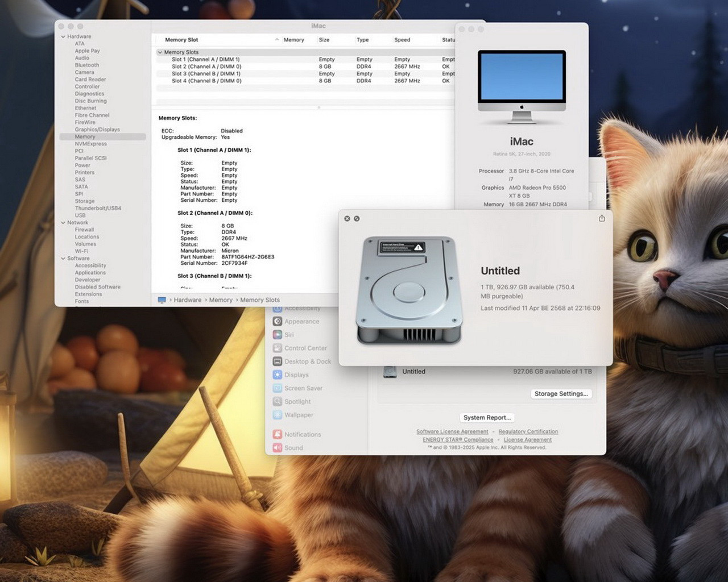Select Slot 1 (Channel A / DIMM 1) row
This screenshot has width=728, height=582.
click(x=305, y=59)
